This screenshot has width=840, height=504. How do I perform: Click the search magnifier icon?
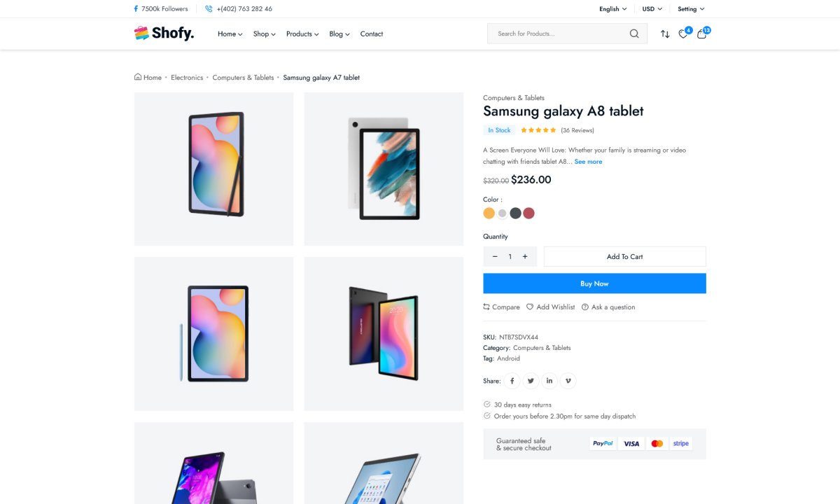coord(634,34)
